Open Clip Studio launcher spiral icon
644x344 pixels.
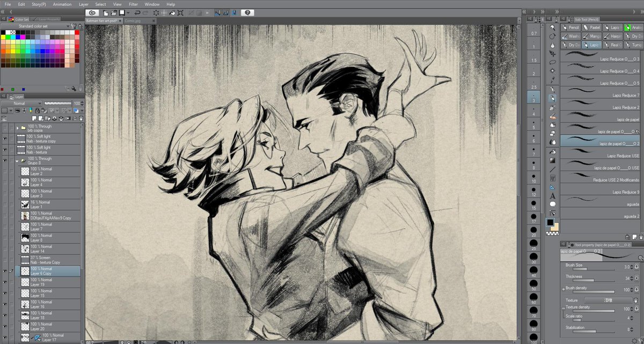(x=92, y=12)
